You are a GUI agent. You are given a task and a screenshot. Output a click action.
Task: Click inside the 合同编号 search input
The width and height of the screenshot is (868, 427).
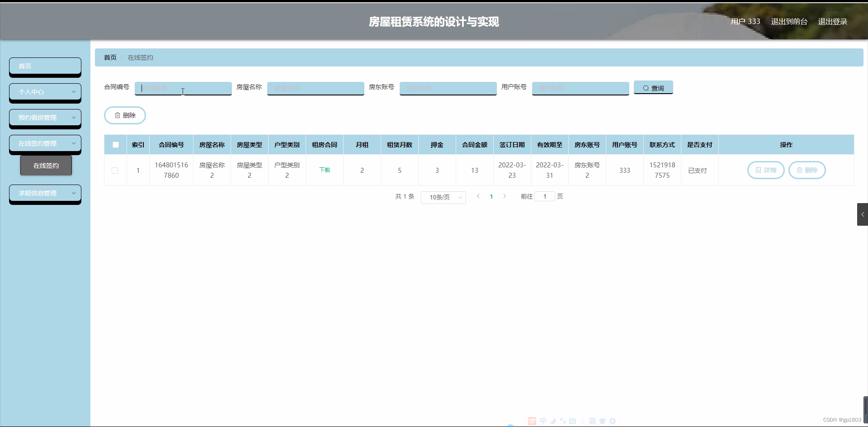pyautogui.click(x=183, y=88)
